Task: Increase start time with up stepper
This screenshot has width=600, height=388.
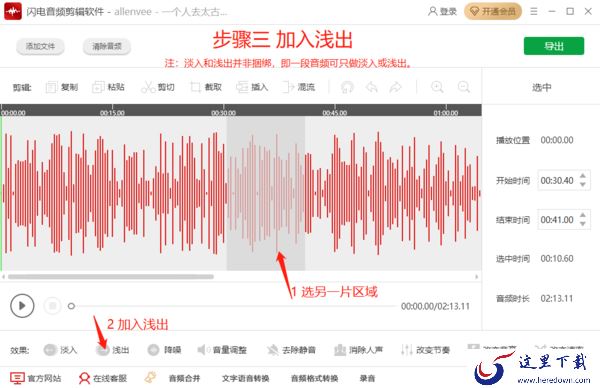Action: tap(582, 176)
